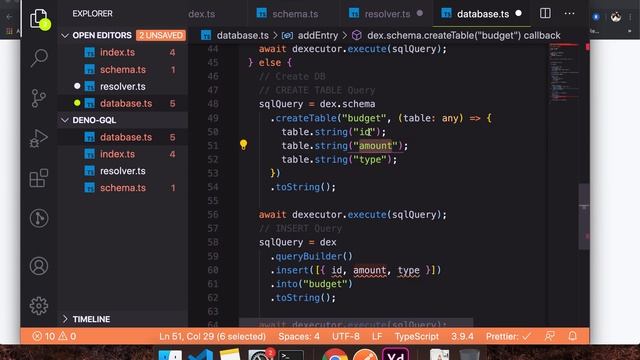Split the editor to the right

click(545, 13)
